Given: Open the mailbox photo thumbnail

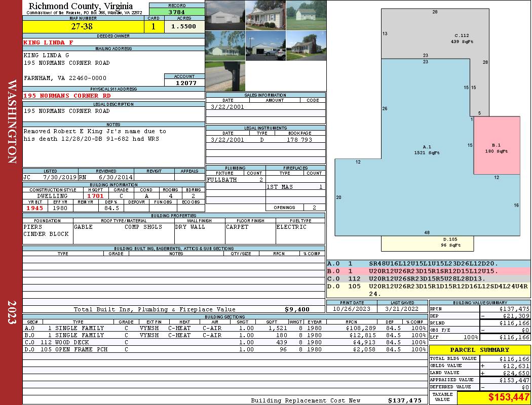Looking at the screenshot, I should coord(225,76).
